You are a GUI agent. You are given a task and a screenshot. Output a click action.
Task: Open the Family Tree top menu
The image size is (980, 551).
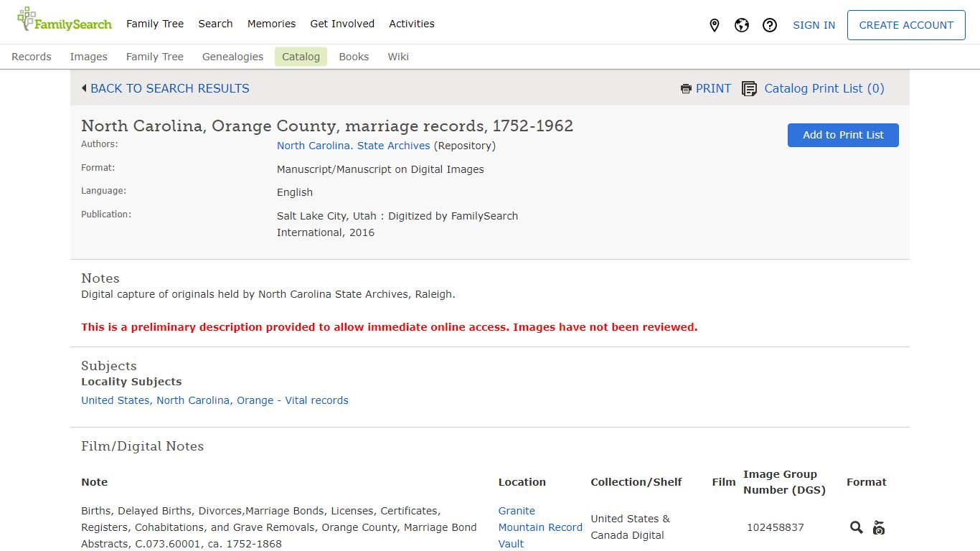[155, 24]
